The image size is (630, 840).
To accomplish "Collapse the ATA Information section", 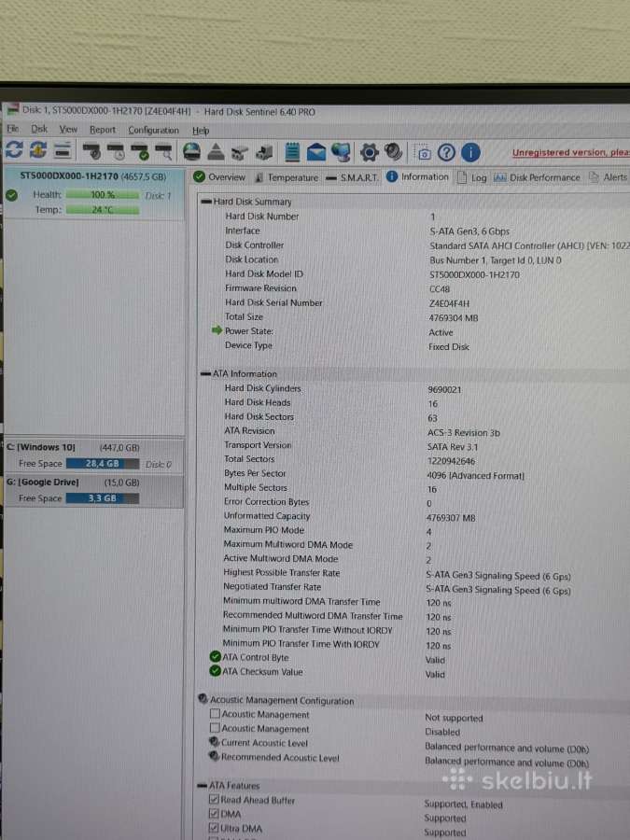I will click(205, 373).
